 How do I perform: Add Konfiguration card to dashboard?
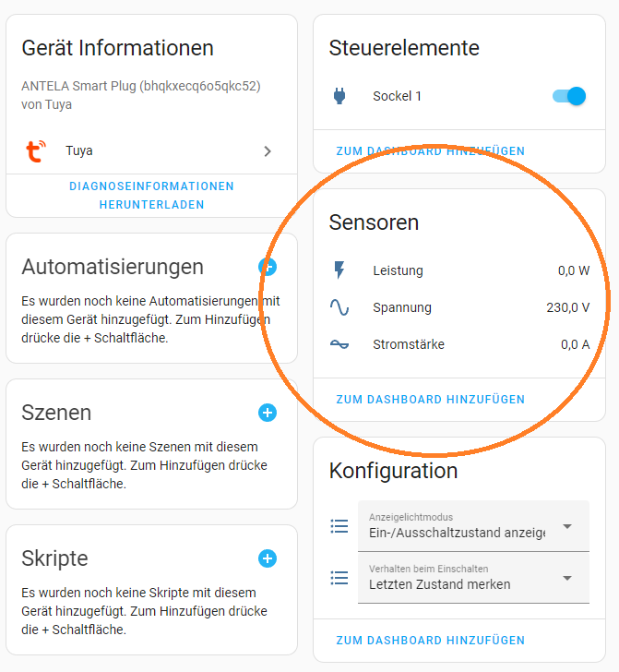point(431,641)
